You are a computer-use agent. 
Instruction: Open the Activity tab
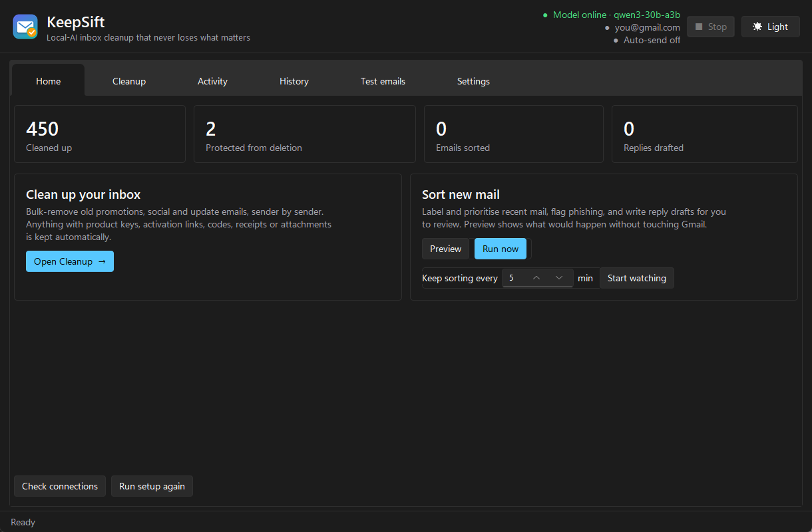(212, 81)
